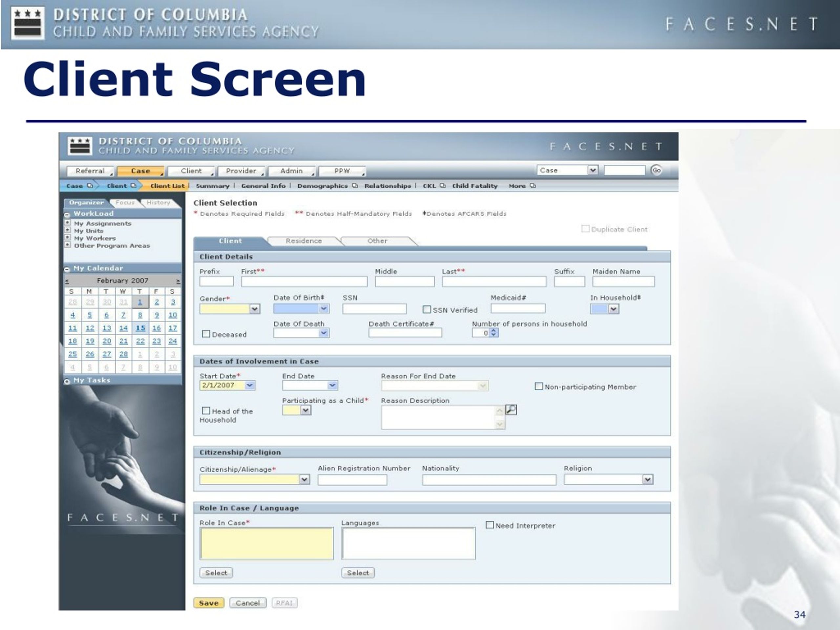This screenshot has width=840, height=630.
Task: Open the Religion dropdown
Action: (647, 480)
